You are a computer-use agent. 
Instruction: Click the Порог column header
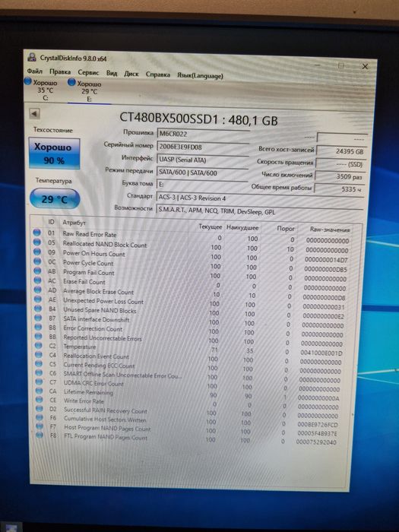(x=286, y=229)
